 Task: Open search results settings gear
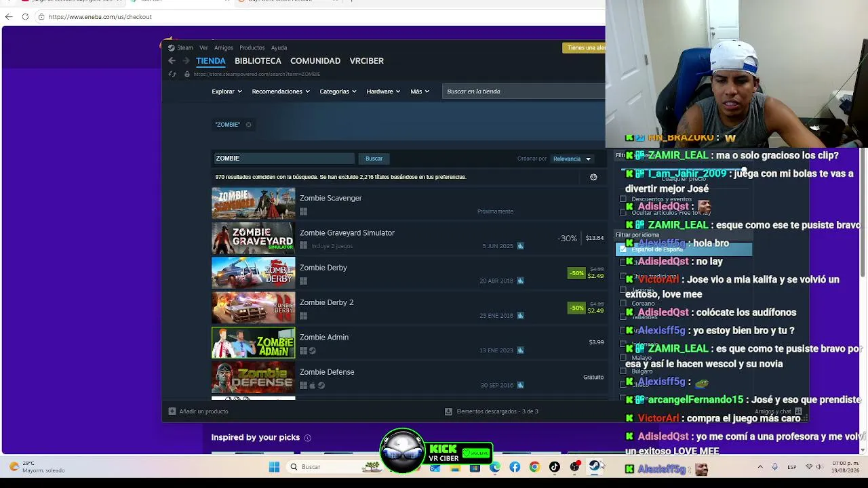click(x=593, y=177)
